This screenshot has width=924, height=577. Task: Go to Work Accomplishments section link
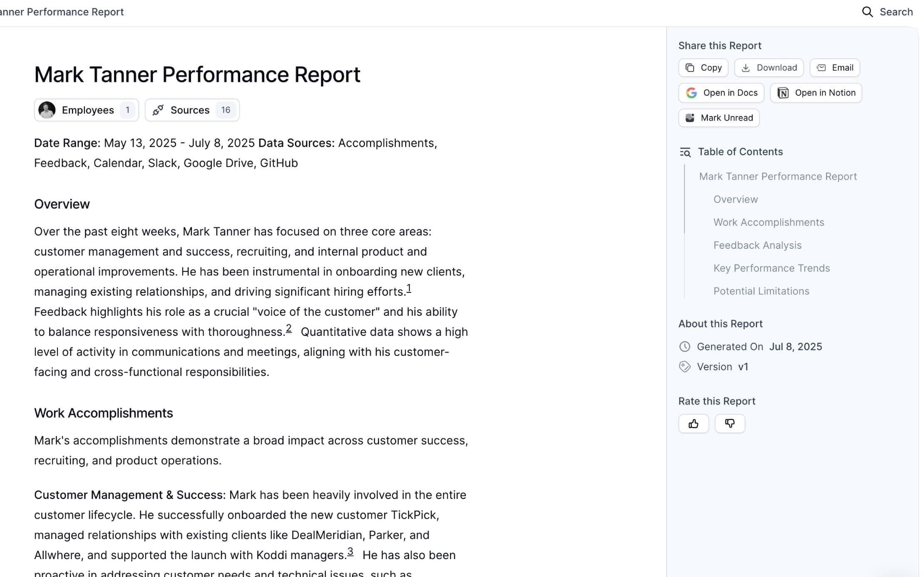click(x=768, y=222)
